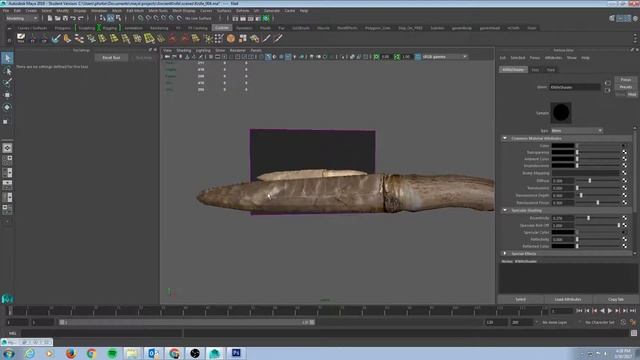Image resolution: width=640 pixels, height=360 pixels.
Task: Open Spotify from the taskbar
Action: 112,353
